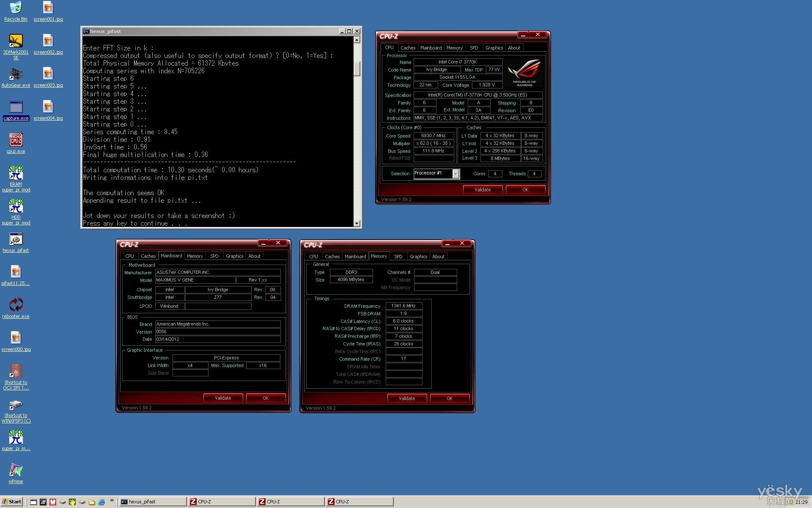The image size is (812, 508).
Task: Click the taskbar clock 21:29
Action: 801,502
